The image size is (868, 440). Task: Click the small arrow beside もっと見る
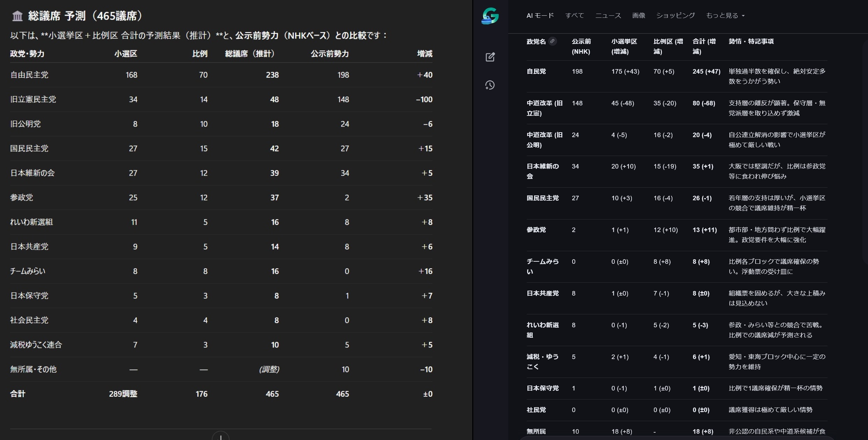point(743,16)
